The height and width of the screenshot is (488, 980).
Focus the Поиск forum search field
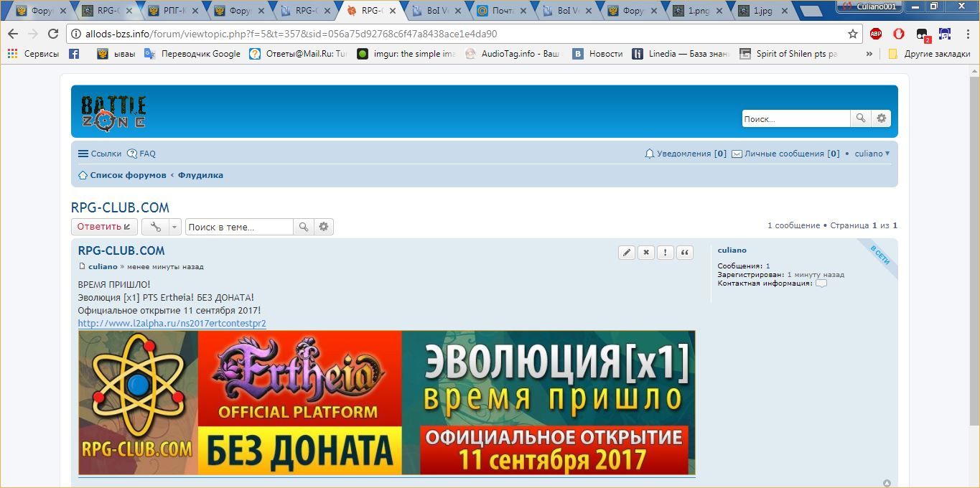coord(796,118)
